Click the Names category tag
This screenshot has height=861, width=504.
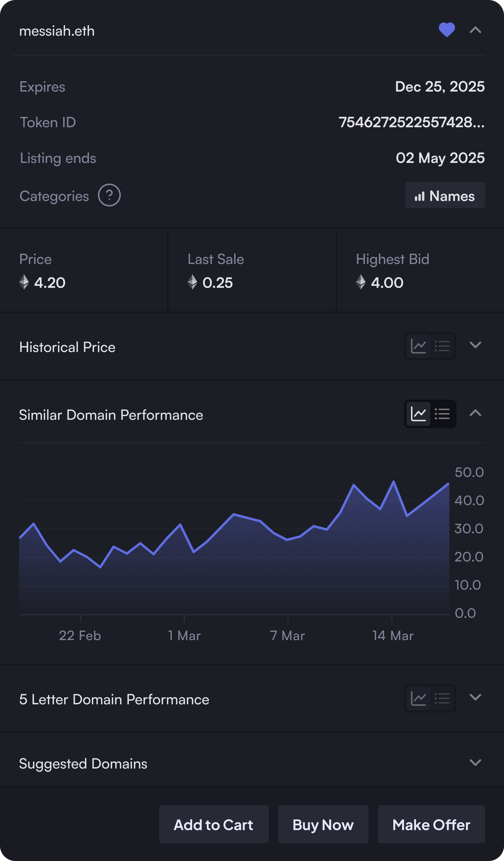point(445,195)
